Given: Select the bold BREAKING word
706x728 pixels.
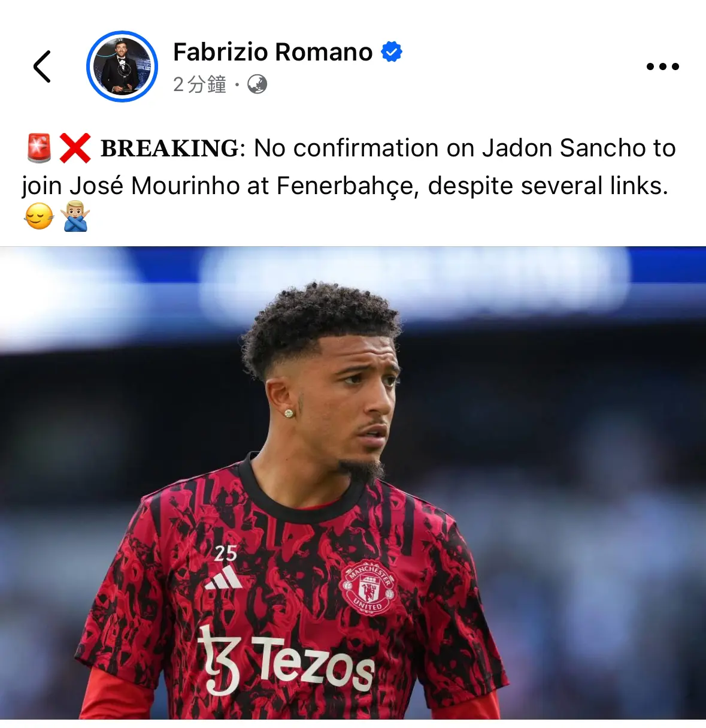Looking at the screenshot, I should [x=169, y=149].
